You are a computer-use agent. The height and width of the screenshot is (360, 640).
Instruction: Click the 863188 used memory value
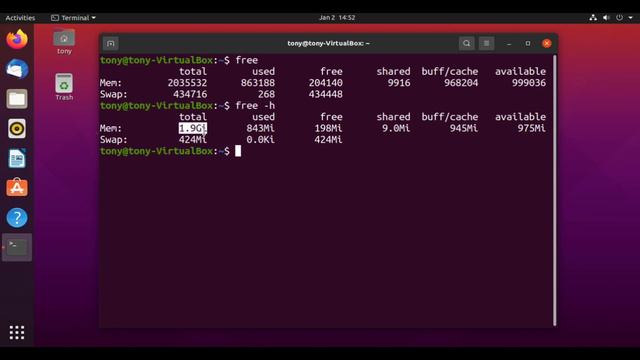point(258,83)
